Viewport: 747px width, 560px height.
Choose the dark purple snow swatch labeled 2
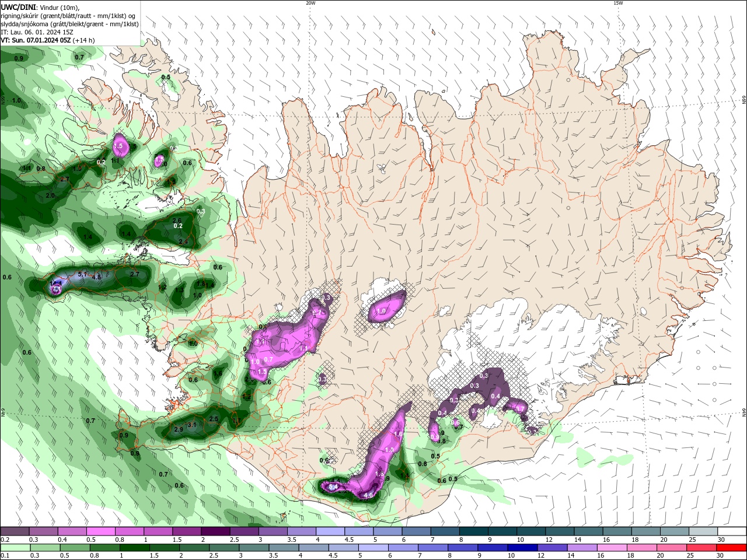click(215, 531)
